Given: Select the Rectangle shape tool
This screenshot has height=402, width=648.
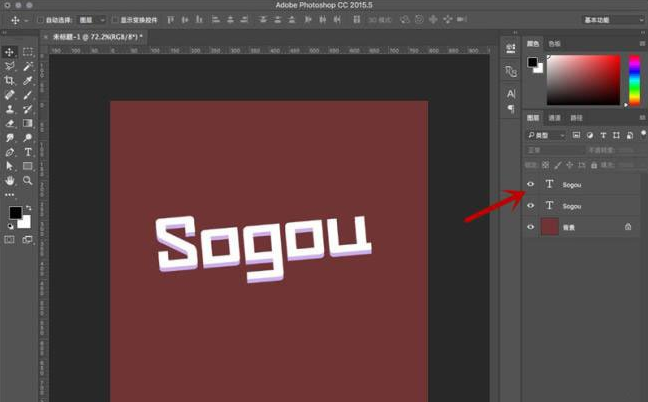Looking at the screenshot, I should coord(28,166).
